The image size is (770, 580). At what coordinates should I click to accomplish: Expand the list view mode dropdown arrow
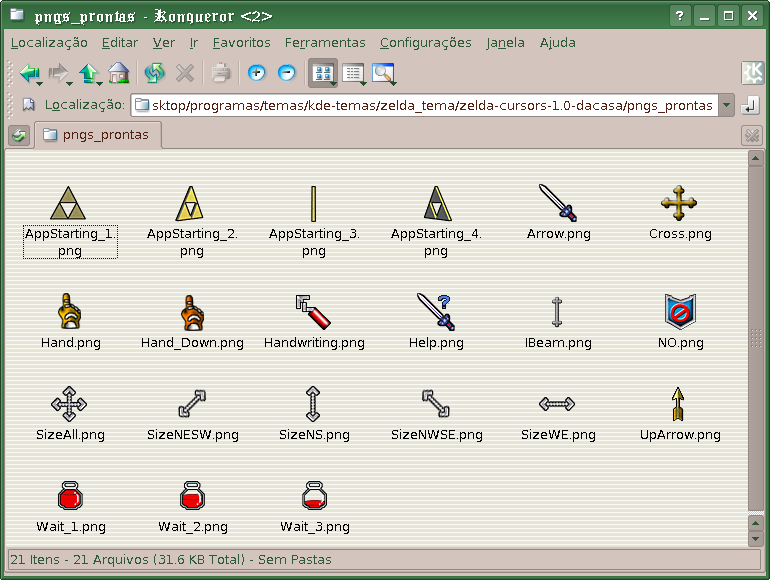point(363,84)
